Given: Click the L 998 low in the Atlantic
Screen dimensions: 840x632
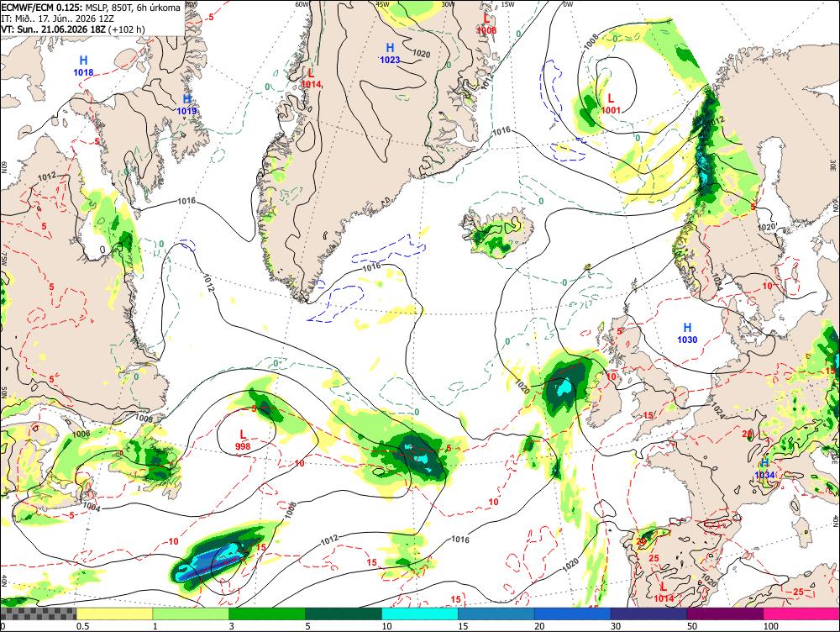Looking at the screenshot, I should point(243,440).
